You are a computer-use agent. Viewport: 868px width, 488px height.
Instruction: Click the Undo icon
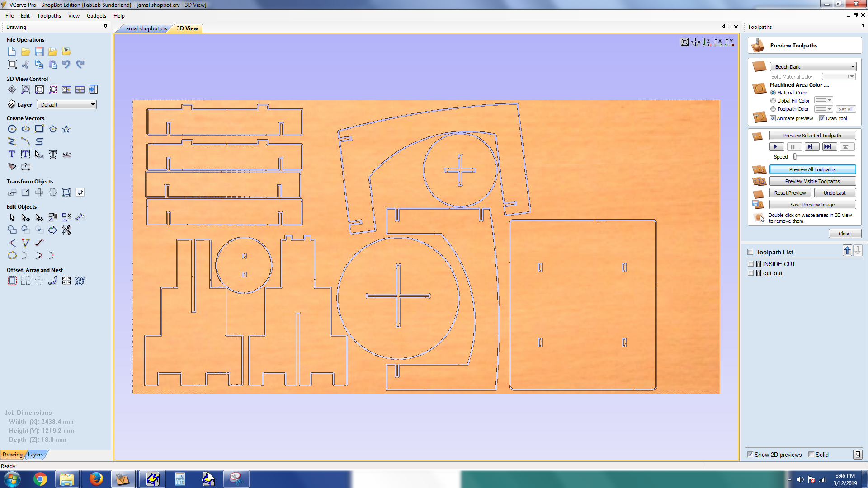point(66,64)
